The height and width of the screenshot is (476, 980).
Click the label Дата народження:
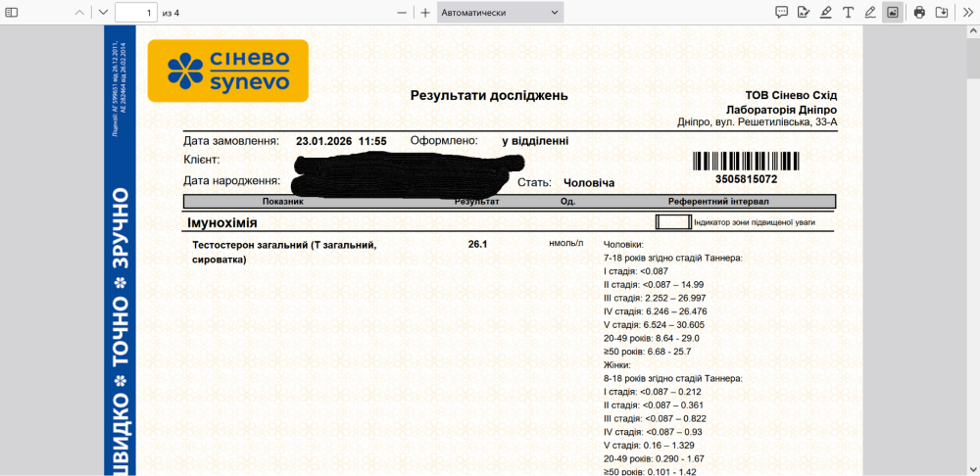(231, 180)
